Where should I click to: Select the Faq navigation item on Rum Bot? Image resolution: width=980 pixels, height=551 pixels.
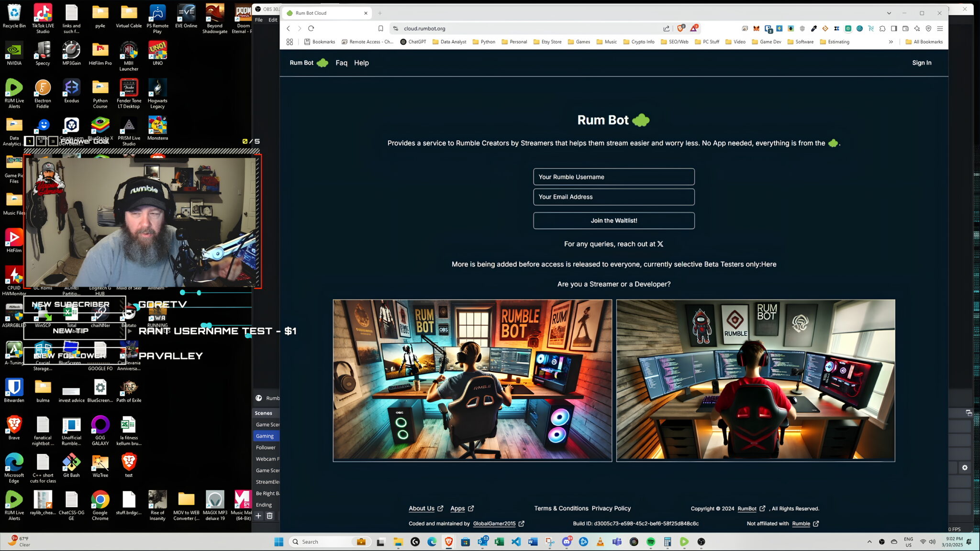click(x=341, y=63)
